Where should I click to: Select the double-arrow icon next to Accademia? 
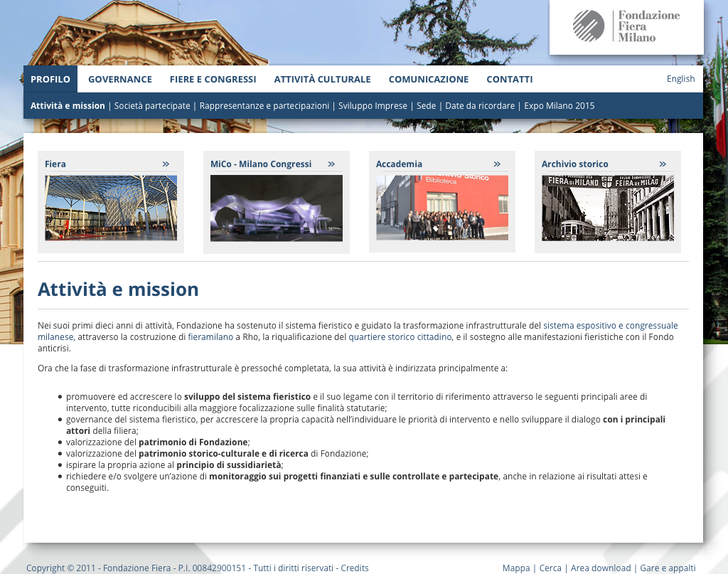[x=498, y=163]
